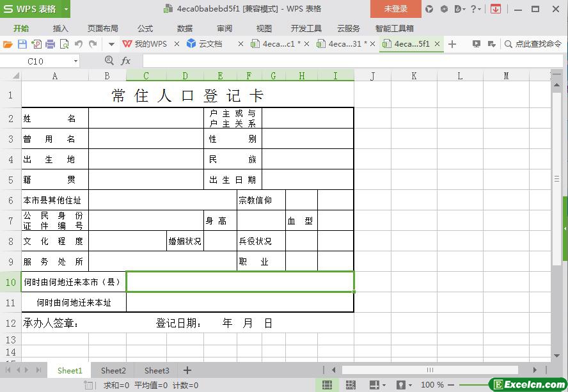This screenshot has width=568, height=392.
Task: Click the Save icon in quick toolbar
Action: (22, 44)
